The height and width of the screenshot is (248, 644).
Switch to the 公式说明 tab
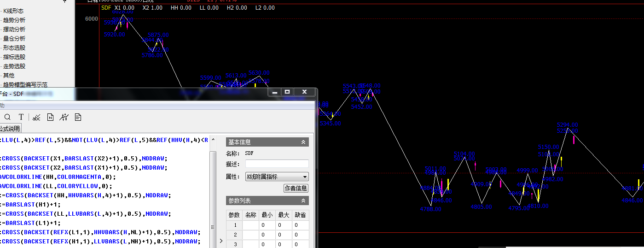[10, 129]
